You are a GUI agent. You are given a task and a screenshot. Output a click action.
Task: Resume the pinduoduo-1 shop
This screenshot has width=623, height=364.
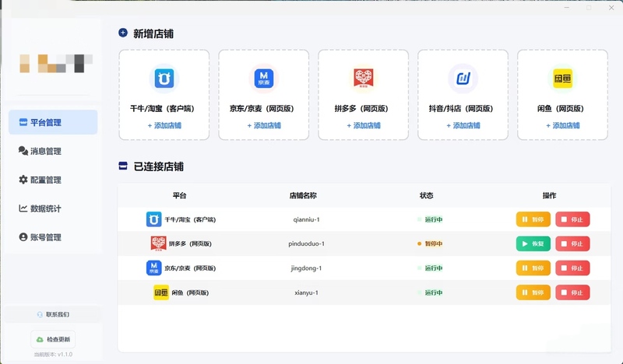[533, 243]
